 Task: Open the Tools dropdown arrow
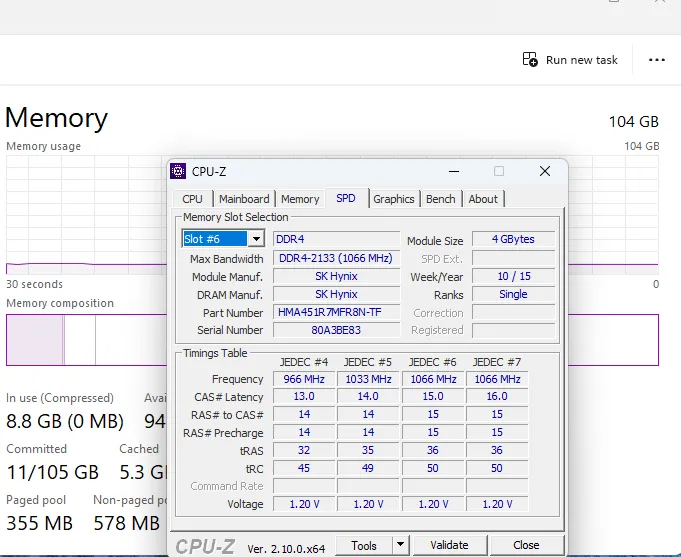click(x=400, y=545)
